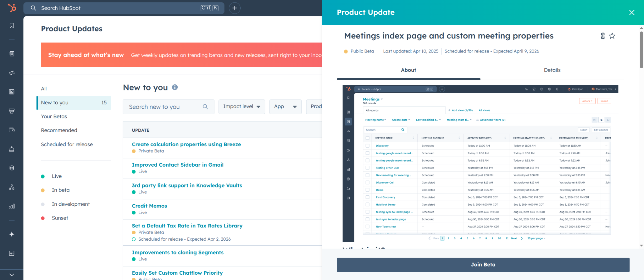Open the App filter dropdown
Screen dimensions: 644x280
click(x=286, y=107)
